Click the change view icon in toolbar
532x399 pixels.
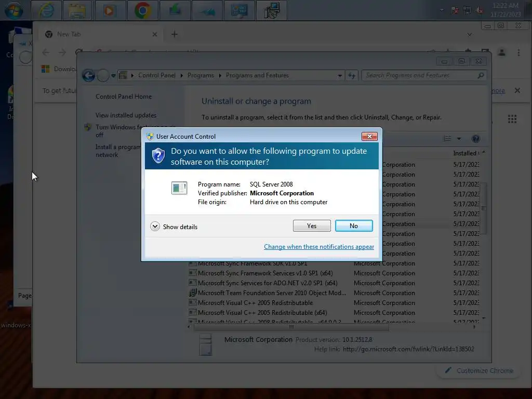pos(448,138)
